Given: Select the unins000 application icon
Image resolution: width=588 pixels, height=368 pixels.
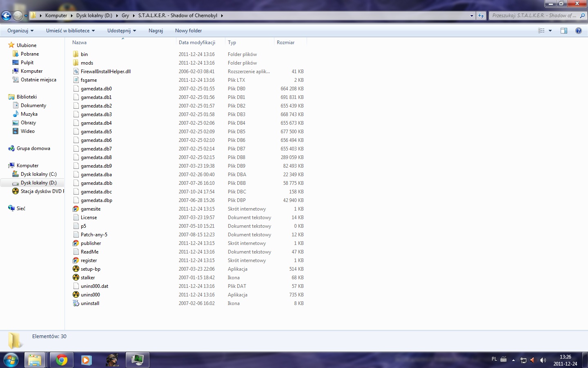Looking at the screenshot, I should (x=76, y=295).
